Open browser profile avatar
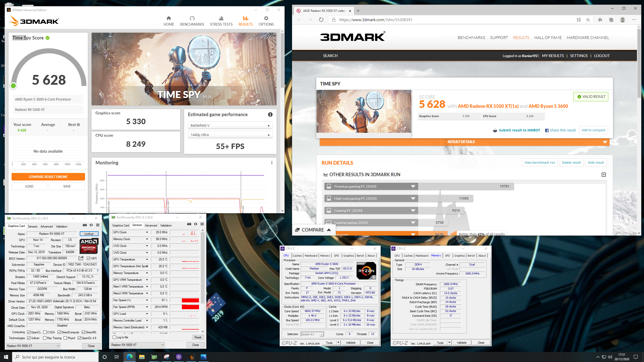The height and width of the screenshot is (362, 644). pyautogui.click(x=623, y=20)
